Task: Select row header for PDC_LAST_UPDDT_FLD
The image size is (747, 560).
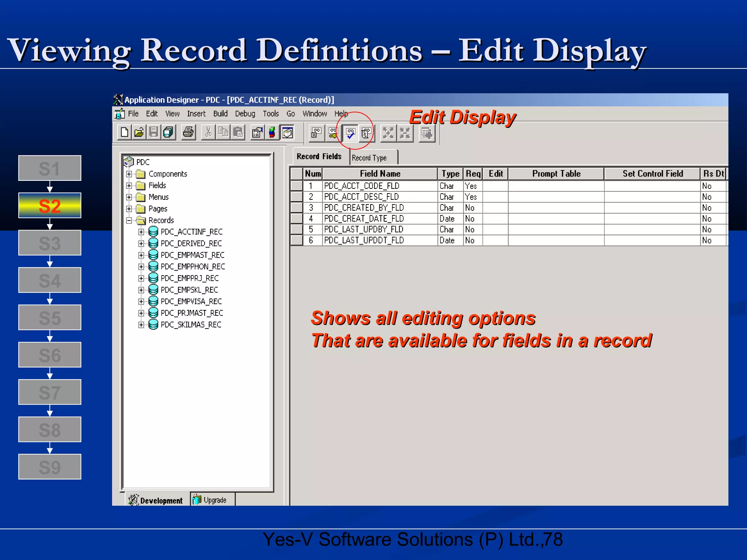Action: point(297,240)
